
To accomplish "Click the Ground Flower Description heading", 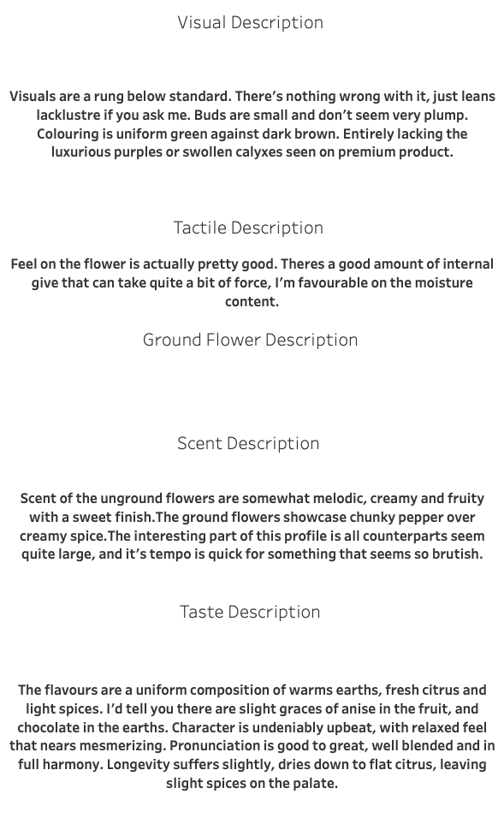I will 251,341.
